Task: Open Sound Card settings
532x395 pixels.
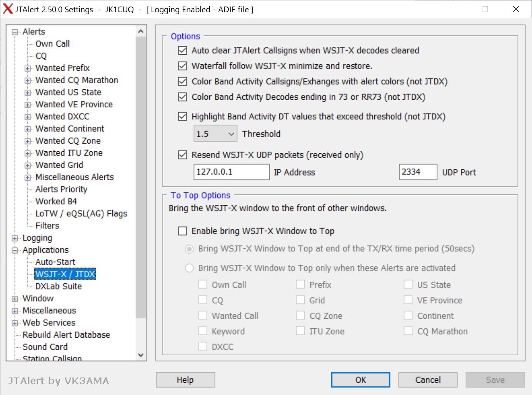Action: click(x=45, y=347)
